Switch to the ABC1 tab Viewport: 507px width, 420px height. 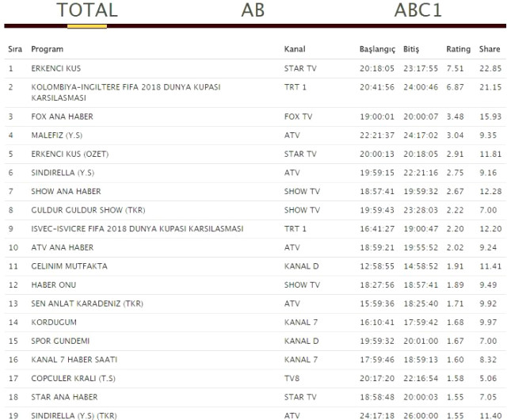417,10
